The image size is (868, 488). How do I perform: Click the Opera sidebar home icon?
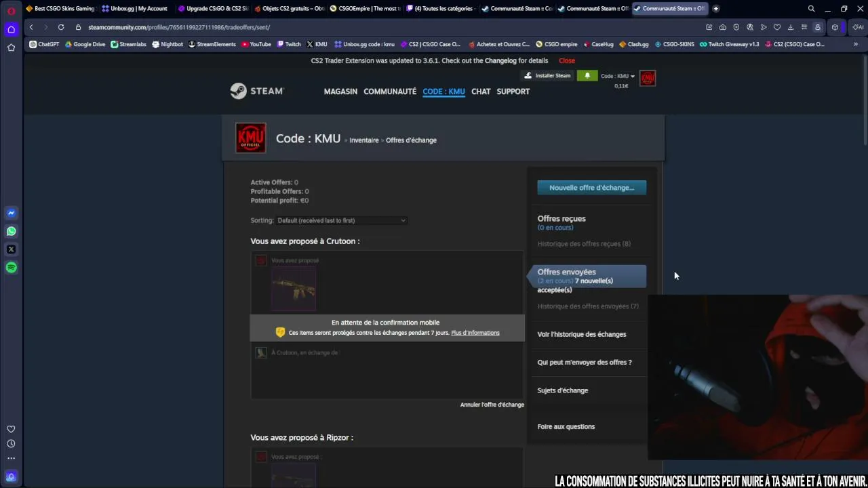click(11, 29)
